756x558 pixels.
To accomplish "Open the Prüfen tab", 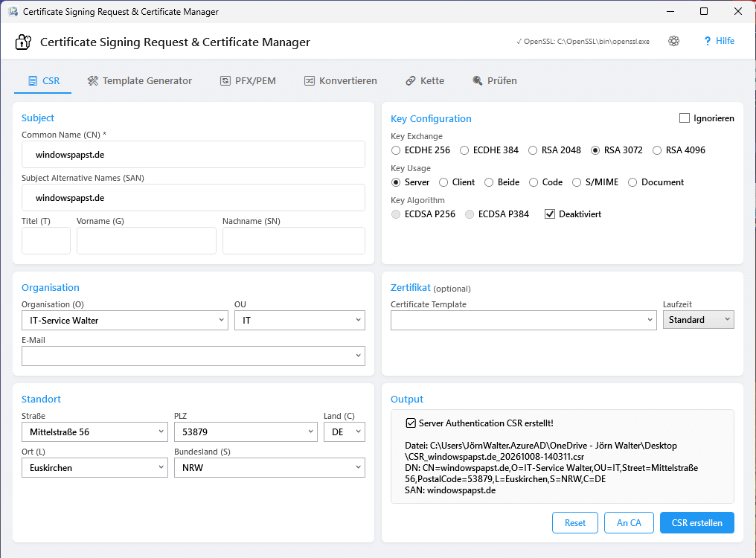I will point(495,80).
